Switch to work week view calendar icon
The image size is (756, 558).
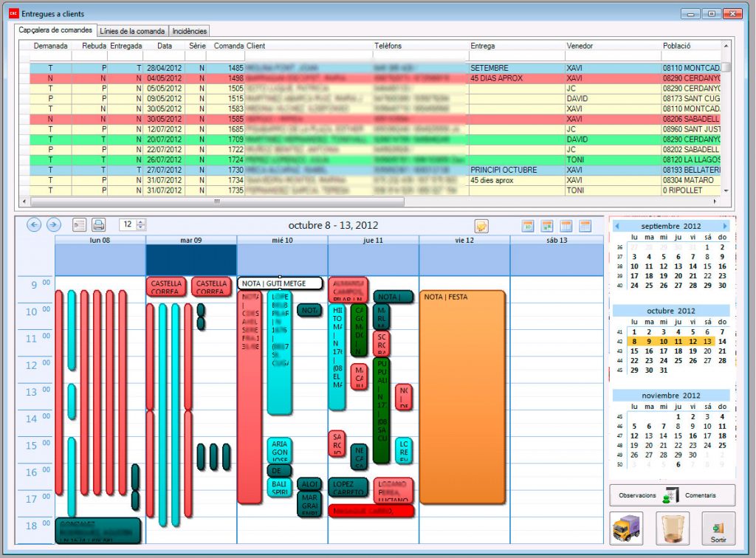(x=547, y=226)
